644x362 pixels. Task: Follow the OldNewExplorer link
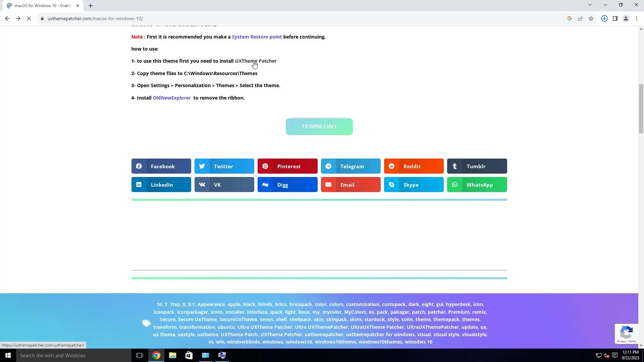point(171,98)
